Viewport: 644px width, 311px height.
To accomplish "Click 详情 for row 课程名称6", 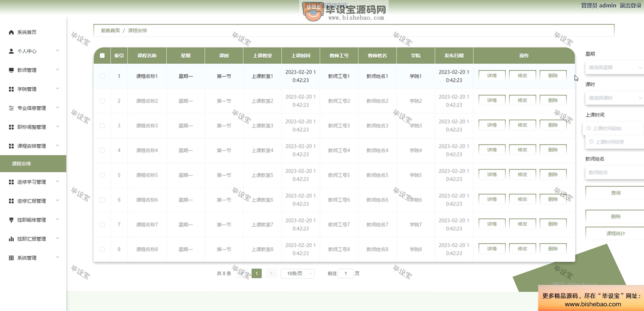I will tap(492, 199).
